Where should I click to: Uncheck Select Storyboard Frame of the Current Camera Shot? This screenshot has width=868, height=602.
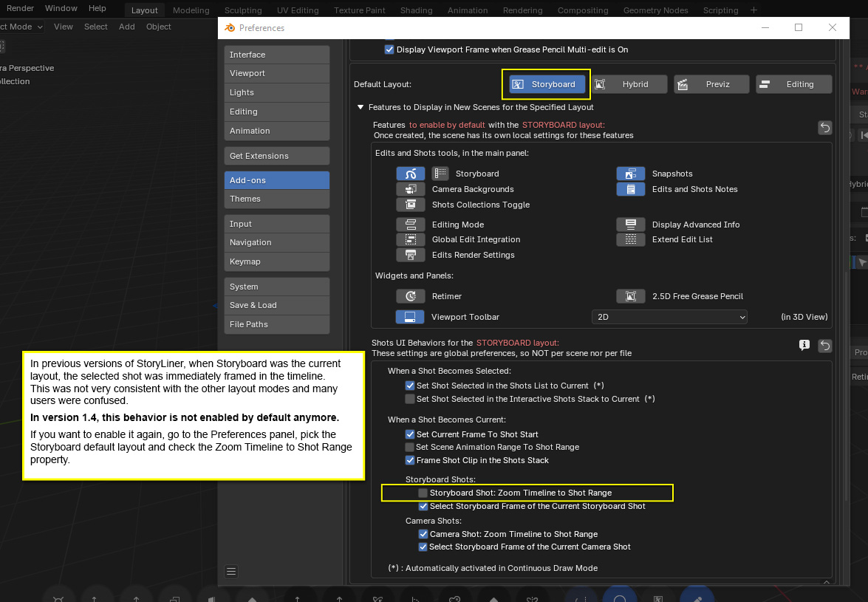coord(423,547)
